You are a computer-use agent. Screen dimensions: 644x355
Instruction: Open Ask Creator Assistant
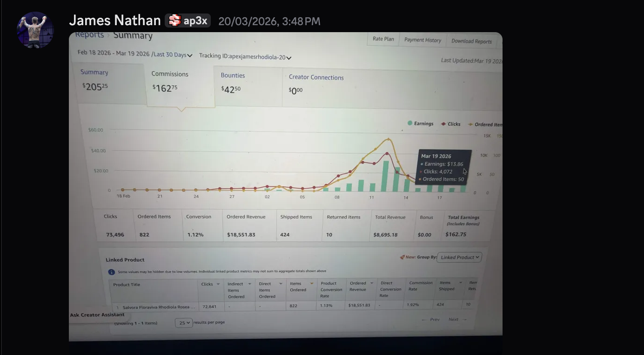(x=97, y=315)
